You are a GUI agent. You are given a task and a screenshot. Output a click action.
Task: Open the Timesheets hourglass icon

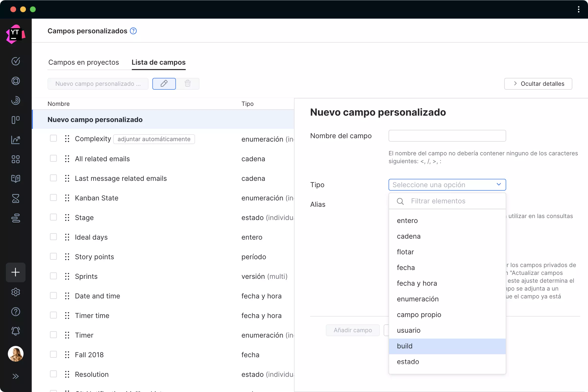pyautogui.click(x=15, y=198)
